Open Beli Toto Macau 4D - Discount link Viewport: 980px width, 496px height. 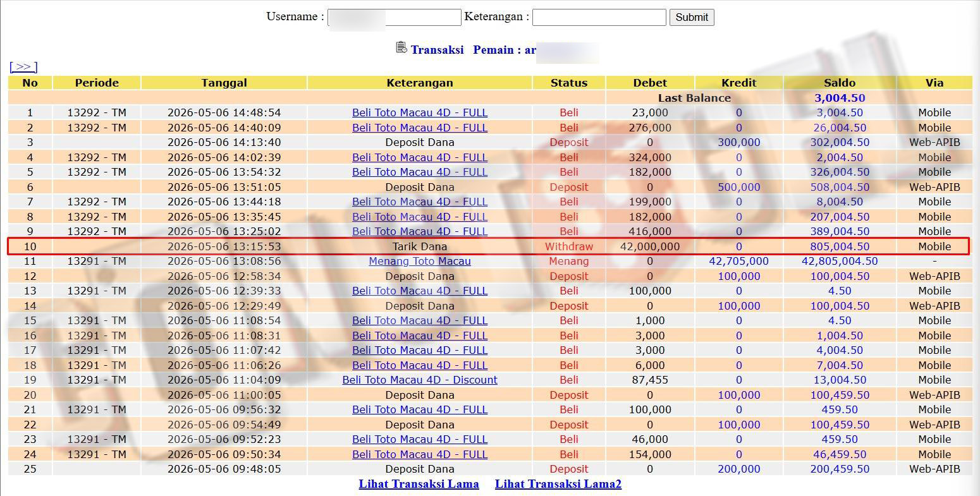pyautogui.click(x=420, y=380)
